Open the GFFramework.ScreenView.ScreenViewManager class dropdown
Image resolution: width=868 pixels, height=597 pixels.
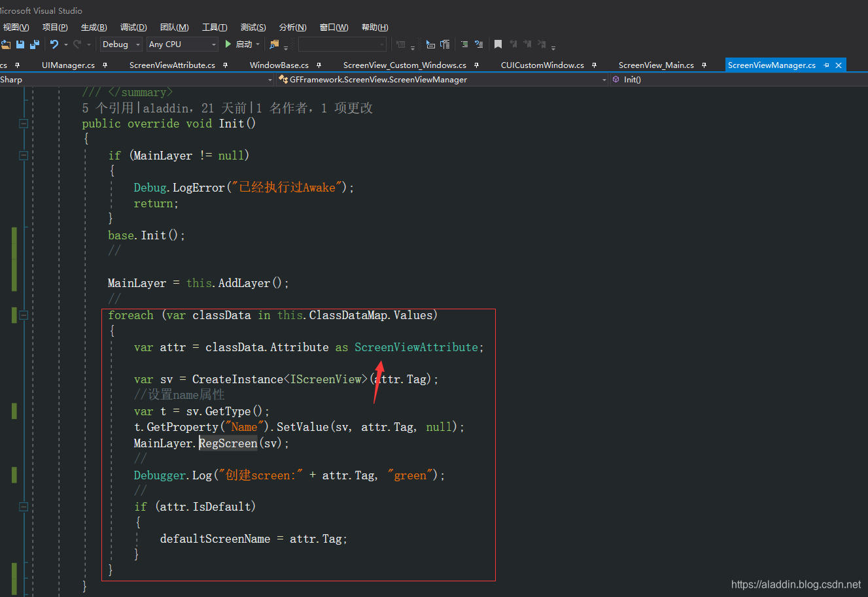442,80
